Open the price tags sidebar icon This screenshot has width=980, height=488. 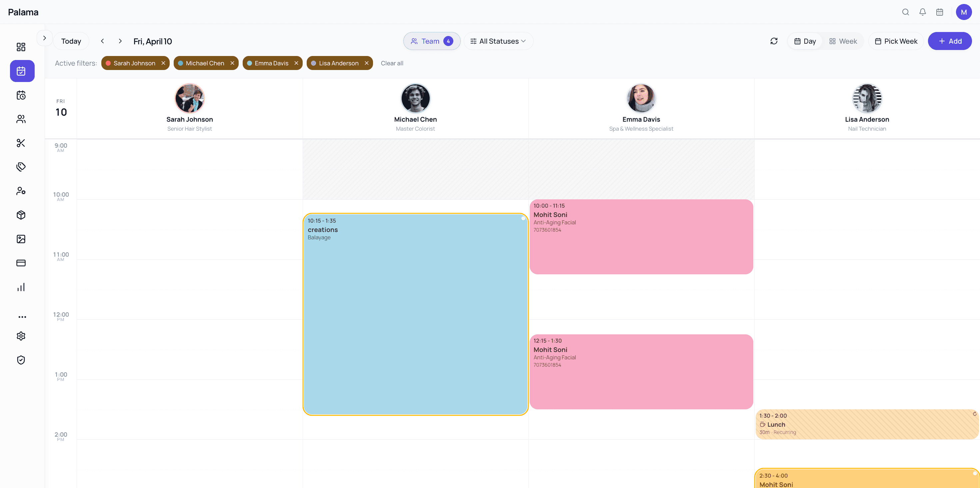pyautogui.click(x=21, y=167)
